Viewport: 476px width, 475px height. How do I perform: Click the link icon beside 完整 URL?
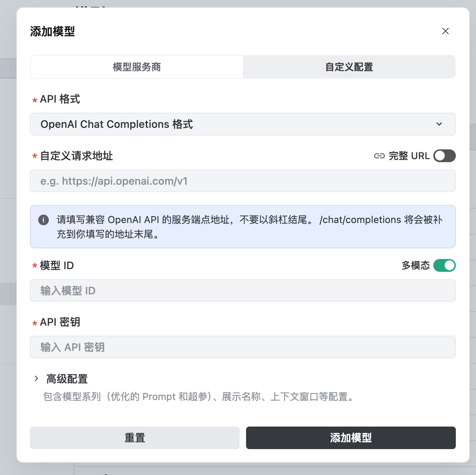point(380,156)
